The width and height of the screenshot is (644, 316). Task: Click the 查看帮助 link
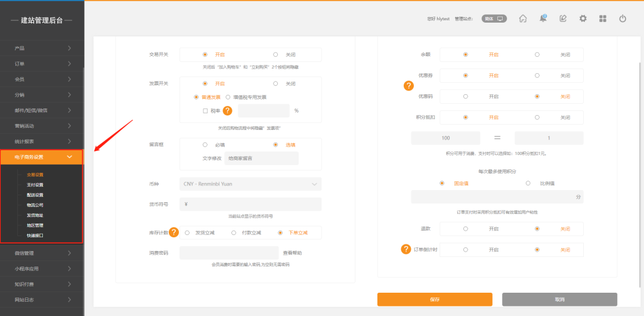pos(295,253)
